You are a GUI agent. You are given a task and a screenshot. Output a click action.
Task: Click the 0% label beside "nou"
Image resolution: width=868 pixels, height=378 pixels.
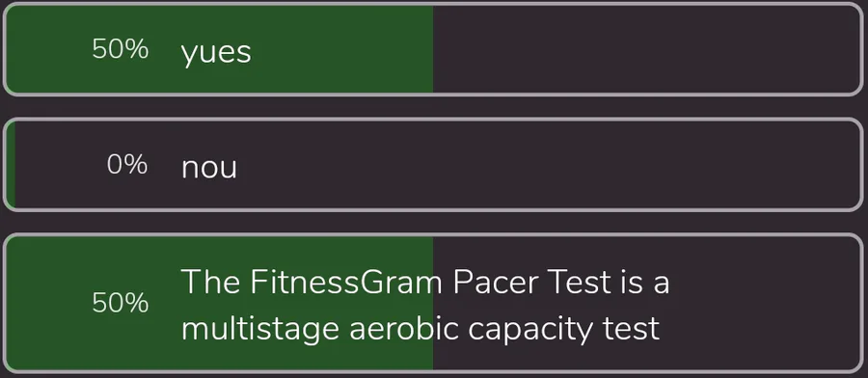(127, 165)
